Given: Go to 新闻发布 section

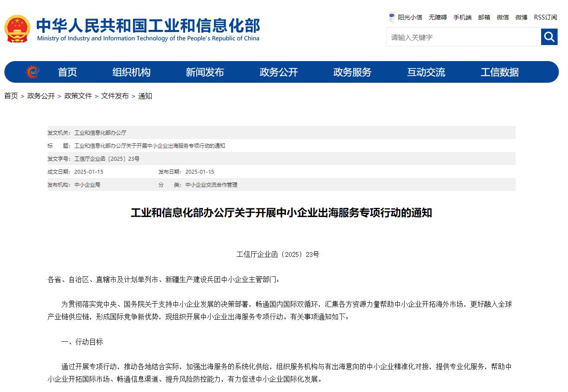Looking at the screenshot, I should [205, 72].
